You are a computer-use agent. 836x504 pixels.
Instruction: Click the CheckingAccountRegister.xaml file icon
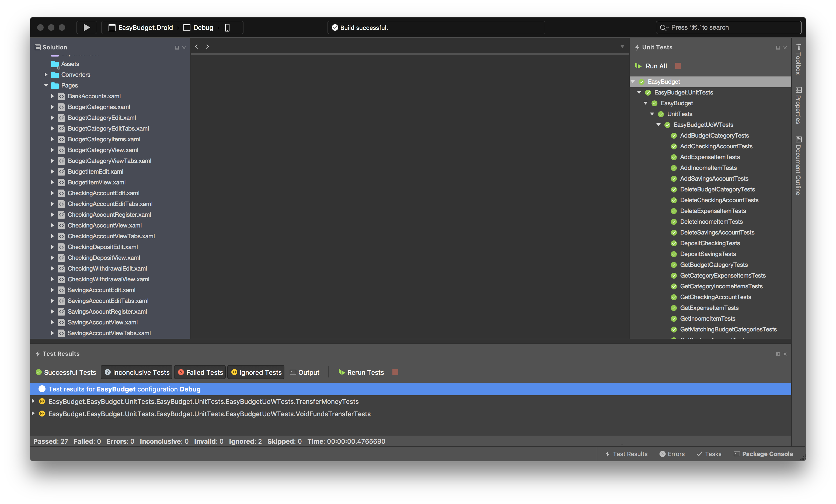point(61,215)
